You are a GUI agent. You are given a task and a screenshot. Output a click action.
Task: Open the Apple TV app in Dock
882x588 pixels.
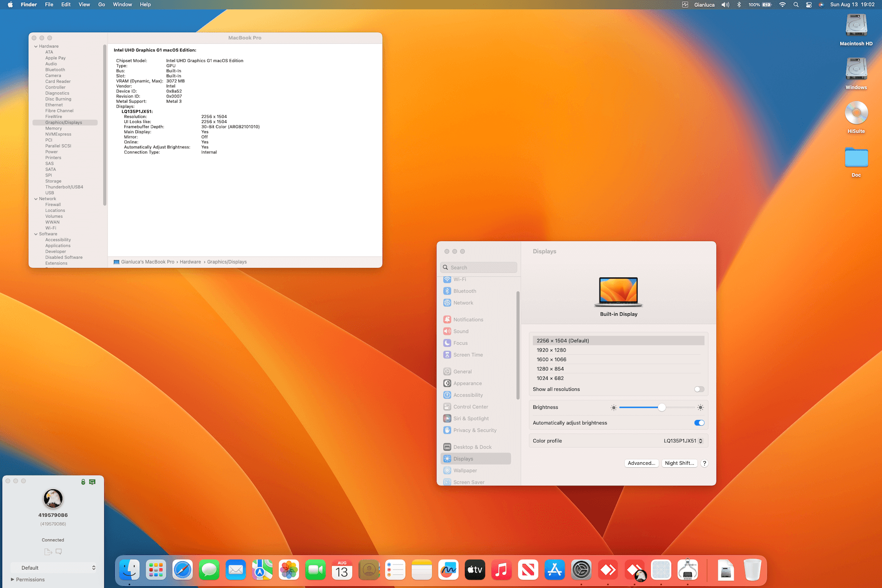click(475, 570)
